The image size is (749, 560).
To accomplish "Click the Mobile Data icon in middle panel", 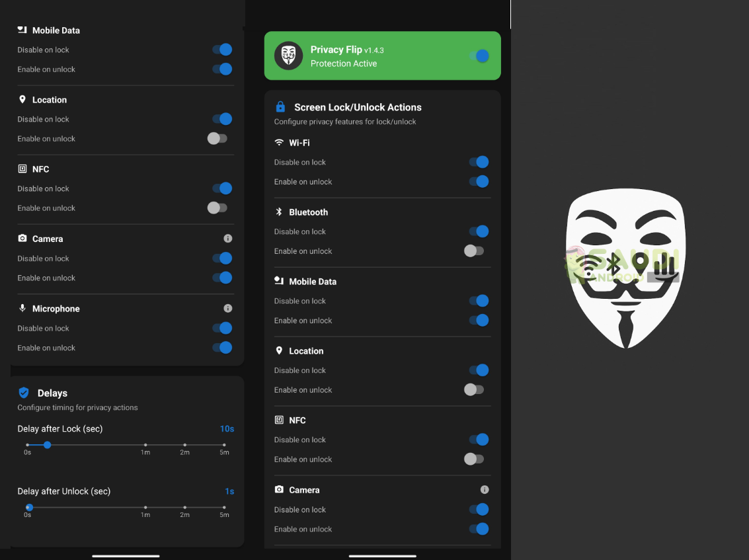I will point(279,281).
